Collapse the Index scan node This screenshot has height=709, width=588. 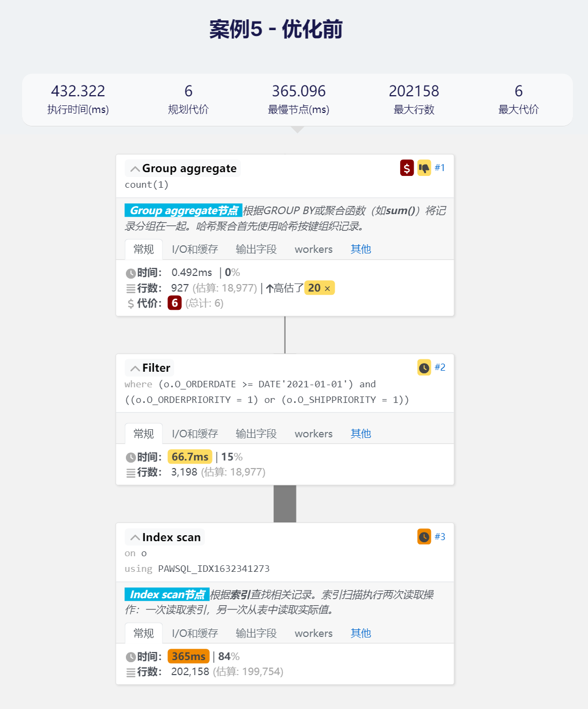(135, 538)
